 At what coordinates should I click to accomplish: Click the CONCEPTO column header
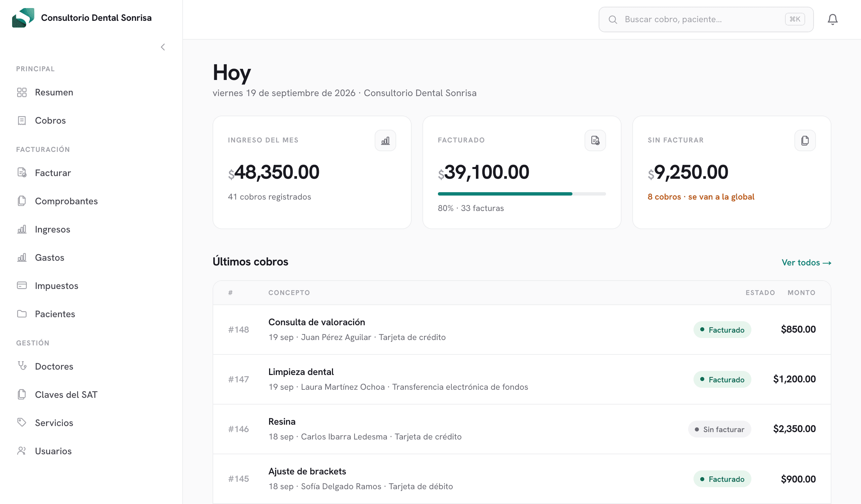click(x=289, y=292)
